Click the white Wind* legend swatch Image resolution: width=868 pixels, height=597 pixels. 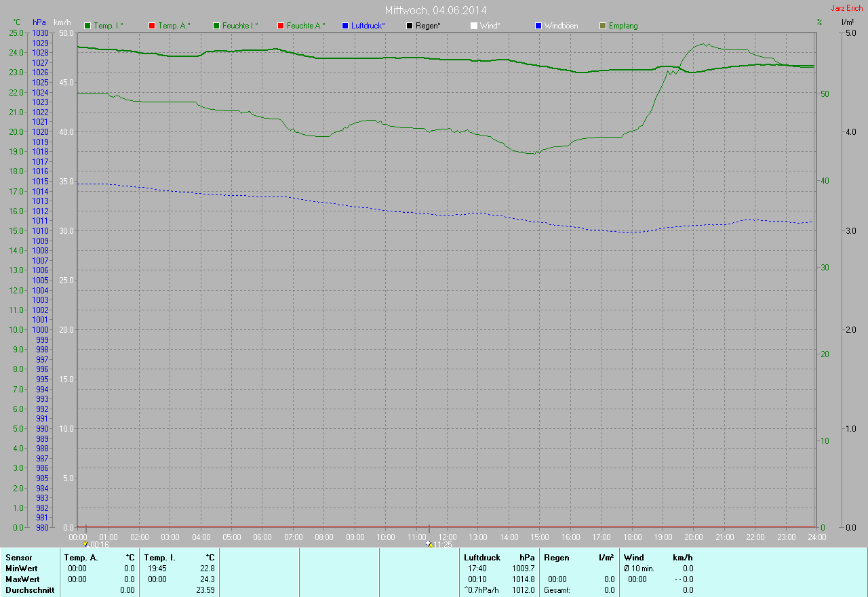coord(474,26)
